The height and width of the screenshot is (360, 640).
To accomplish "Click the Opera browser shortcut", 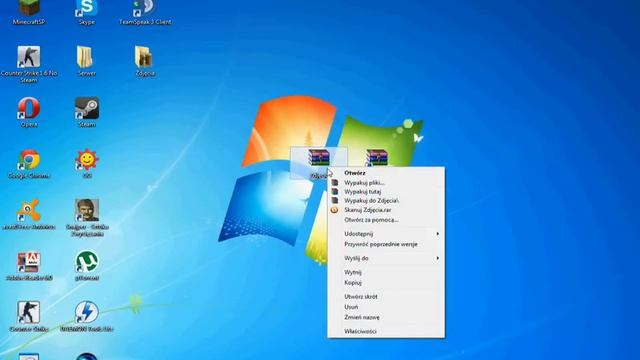I will [29, 112].
